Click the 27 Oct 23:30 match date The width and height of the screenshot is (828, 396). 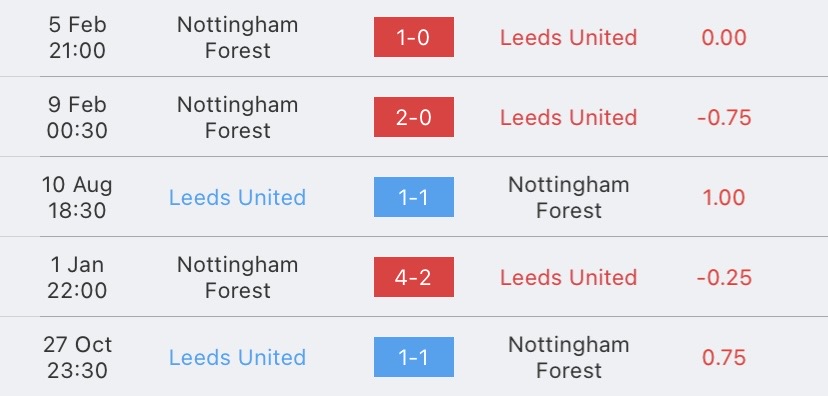[77, 357]
